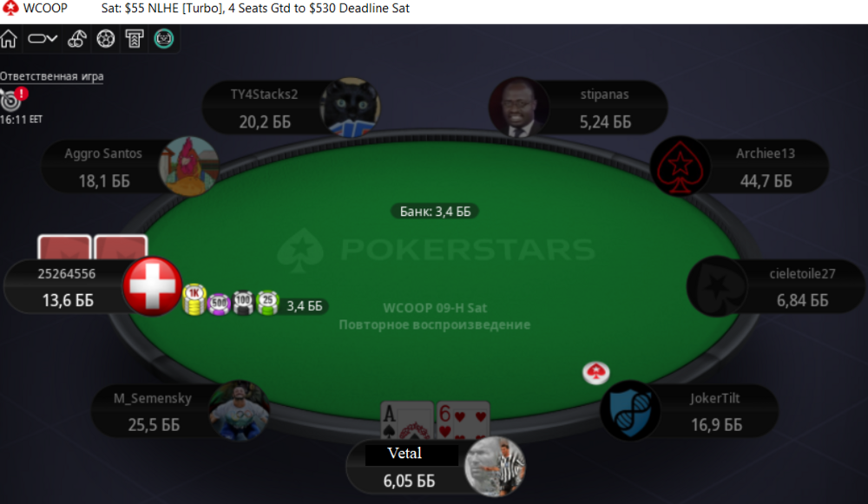The width and height of the screenshot is (868, 504).
Task: Click the Банк: 3,4 ББ pot label
Action: point(435,212)
